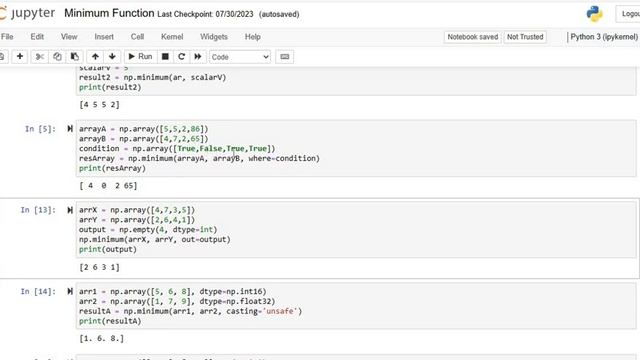The height and width of the screenshot is (360, 640).
Task: Click the Logout button
Action: (x=629, y=14)
